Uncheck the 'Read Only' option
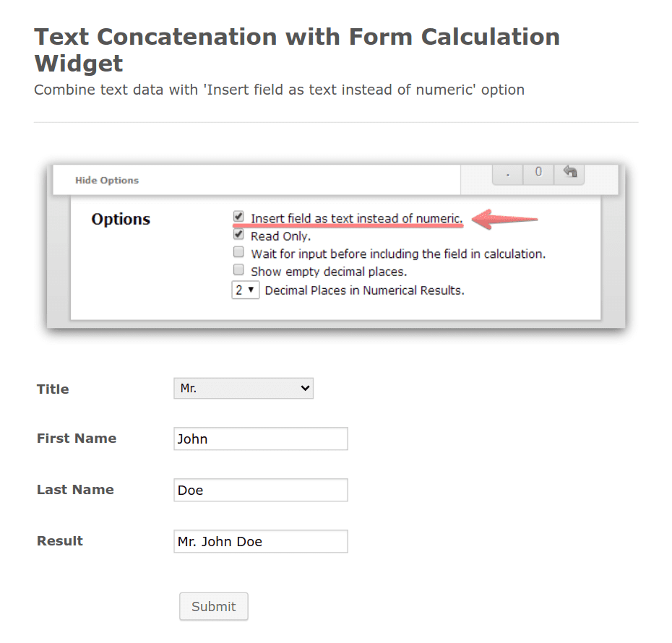 (x=238, y=234)
